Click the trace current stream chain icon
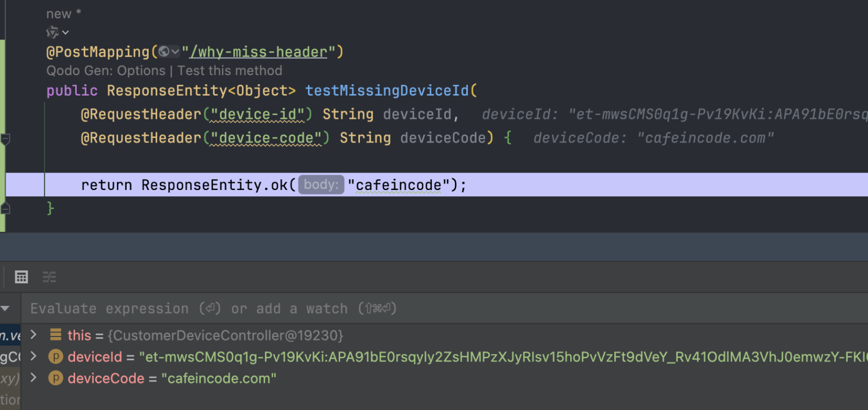Image resolution: width=868 pixels, height=410 pixels. pos(50,277)
